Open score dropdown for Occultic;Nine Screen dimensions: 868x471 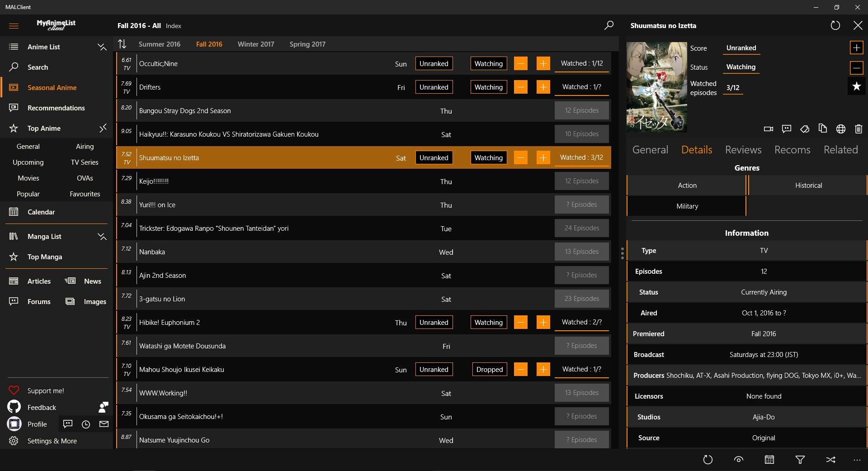(x=434, y=64)
